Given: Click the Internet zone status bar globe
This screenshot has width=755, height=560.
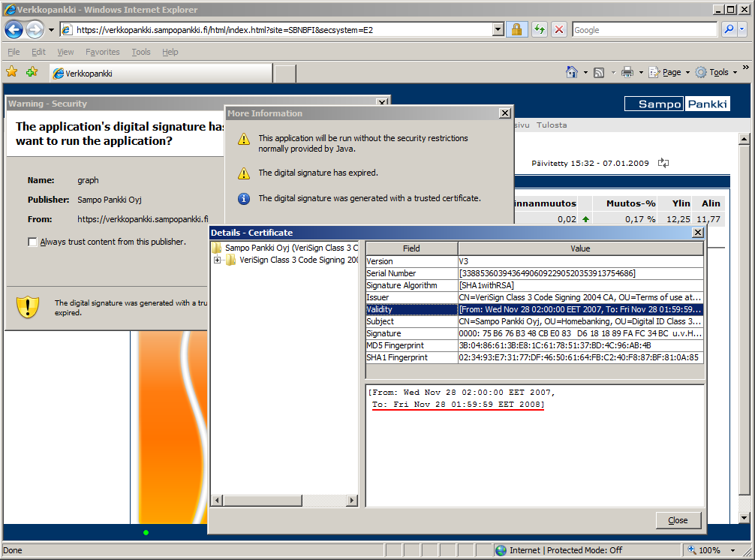Looking at the screenshot, I should [501, 550].
